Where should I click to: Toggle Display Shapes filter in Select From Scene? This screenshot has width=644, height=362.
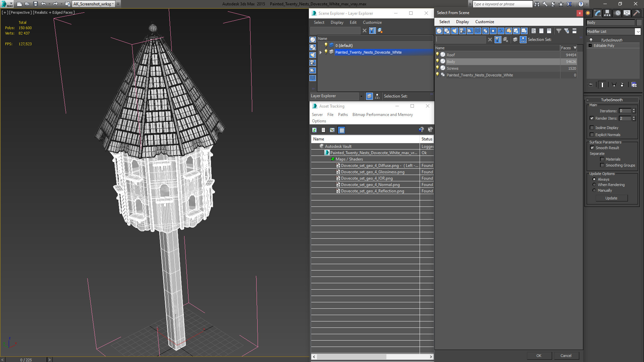pos(447,31)
